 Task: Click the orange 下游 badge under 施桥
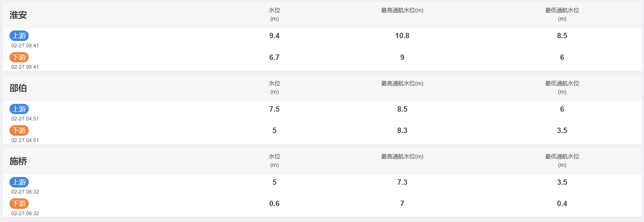pyautogui.click(x=19, y=203)
